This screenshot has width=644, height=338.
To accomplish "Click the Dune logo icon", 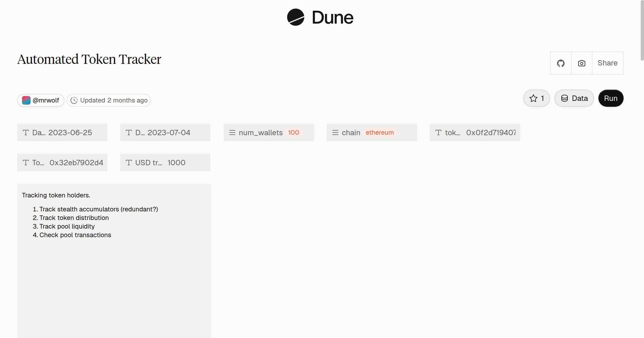I will [295, 17].
